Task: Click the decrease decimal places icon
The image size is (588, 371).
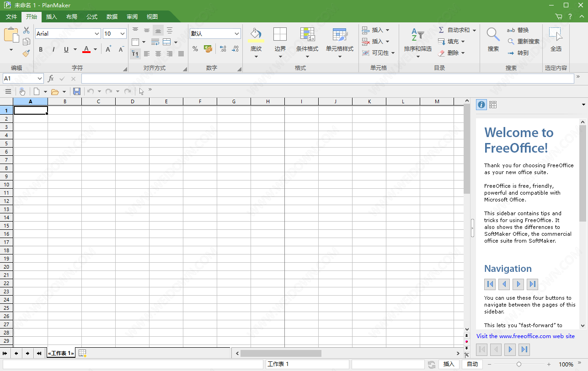Action: (x=235, y=49)
